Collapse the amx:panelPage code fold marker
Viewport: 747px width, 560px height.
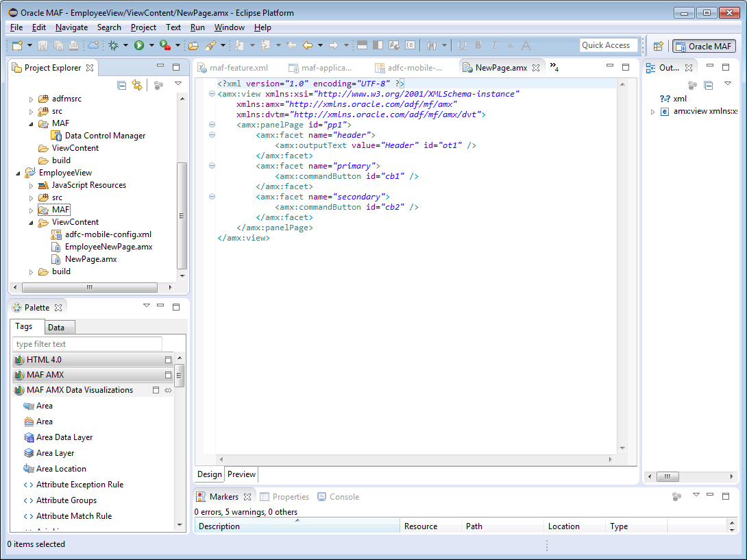(x=212, y=125)
